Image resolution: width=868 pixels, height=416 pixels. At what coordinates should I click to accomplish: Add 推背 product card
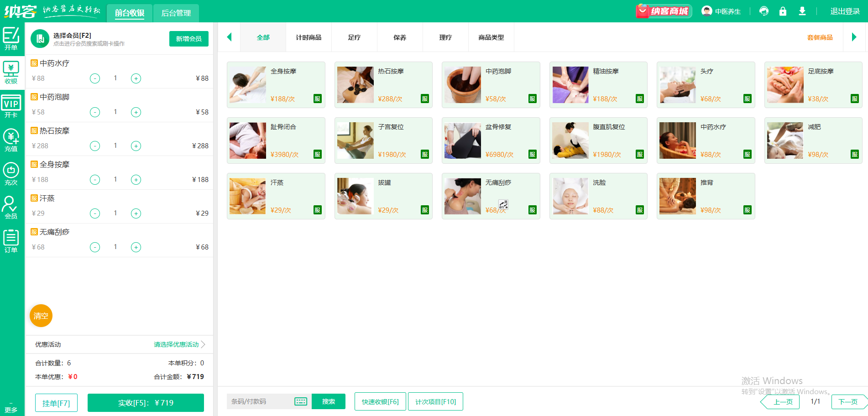706,196
